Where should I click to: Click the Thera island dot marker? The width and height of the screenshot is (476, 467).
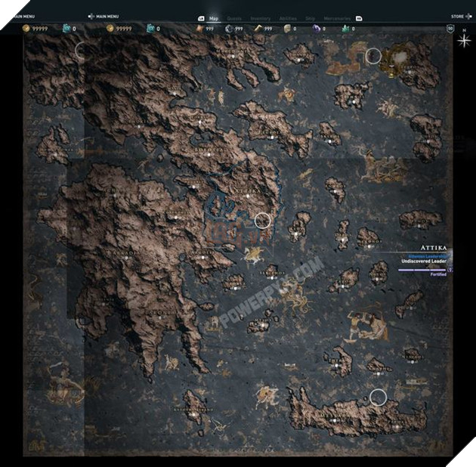(337, 366)
